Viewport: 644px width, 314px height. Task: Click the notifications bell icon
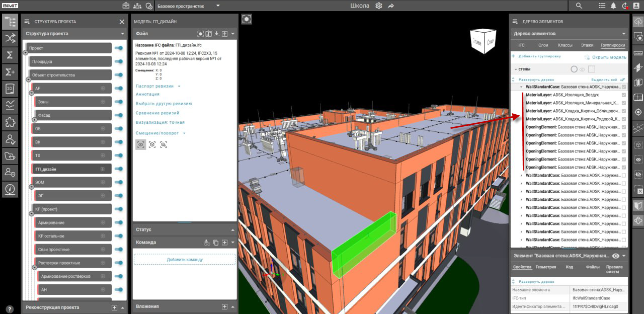[613, 6]
